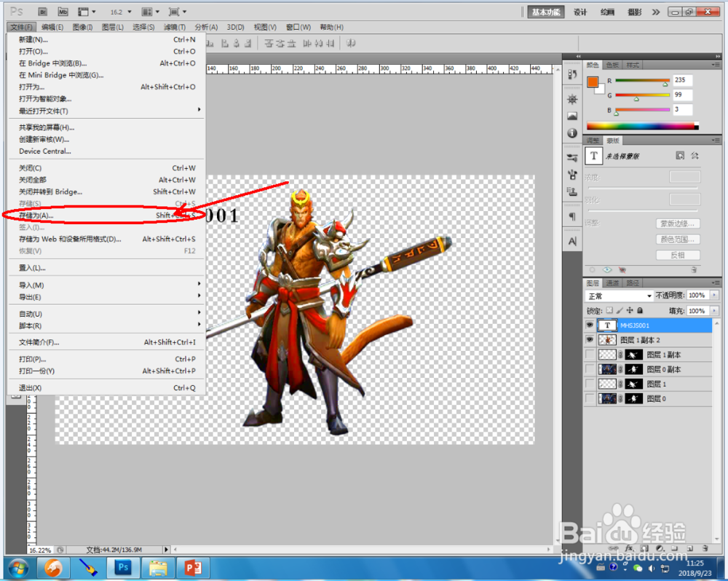Open the Info panel icon

pos(572,133)
